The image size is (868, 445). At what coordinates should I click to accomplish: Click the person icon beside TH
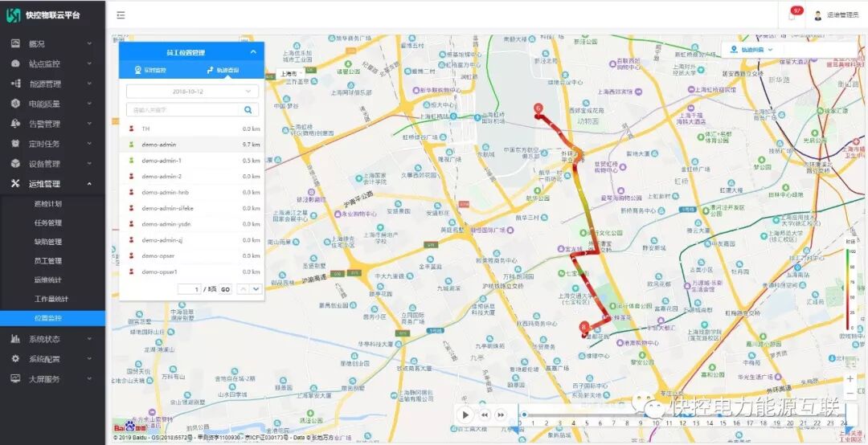pyautogui.click(x=131, y=129)
